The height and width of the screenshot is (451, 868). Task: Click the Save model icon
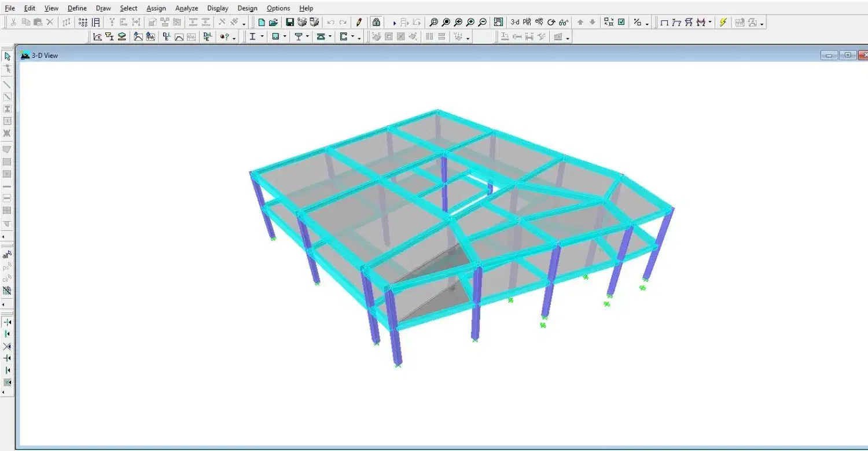290,23
